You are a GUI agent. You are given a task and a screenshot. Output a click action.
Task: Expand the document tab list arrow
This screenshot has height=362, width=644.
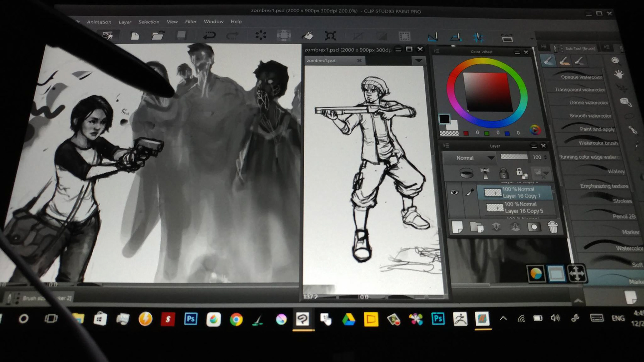(x=418, y=61)
